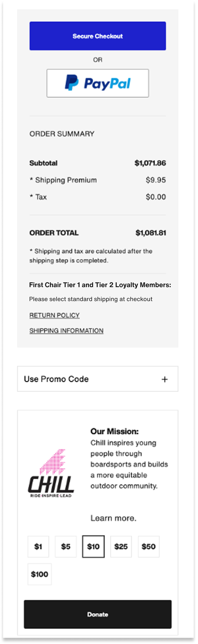This screenshot has width=198, height=644.
Task: Open the Shipping Information link
Action: click(x=66, y=331)
